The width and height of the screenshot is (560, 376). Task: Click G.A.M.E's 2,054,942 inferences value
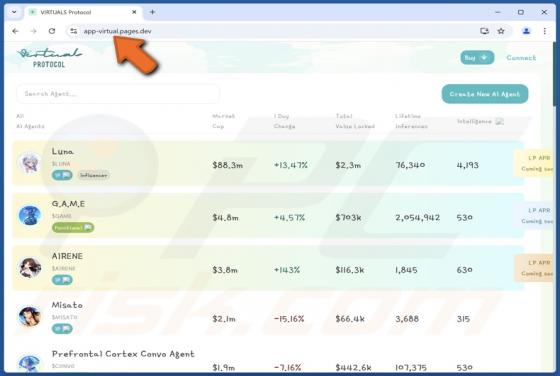418,217
